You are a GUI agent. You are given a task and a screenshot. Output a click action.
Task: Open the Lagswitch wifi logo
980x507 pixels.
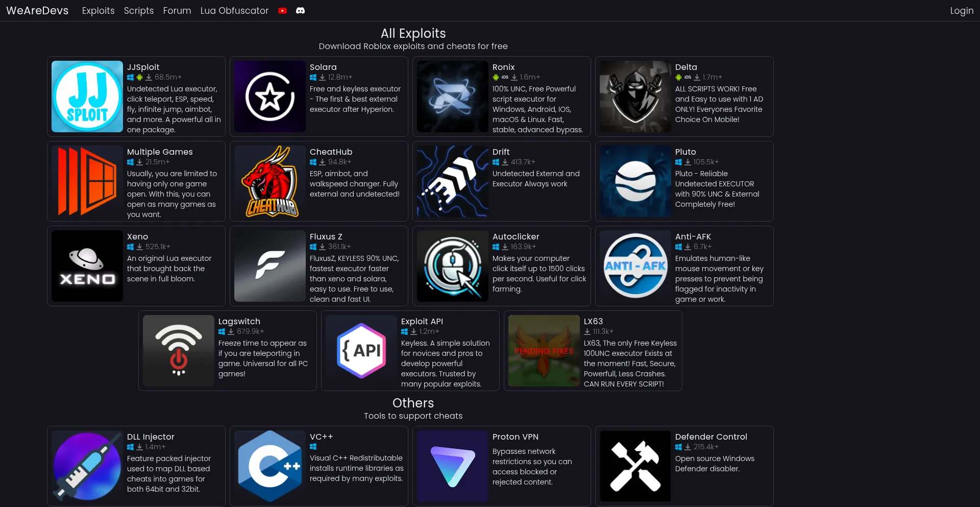(x=179, y=351)
